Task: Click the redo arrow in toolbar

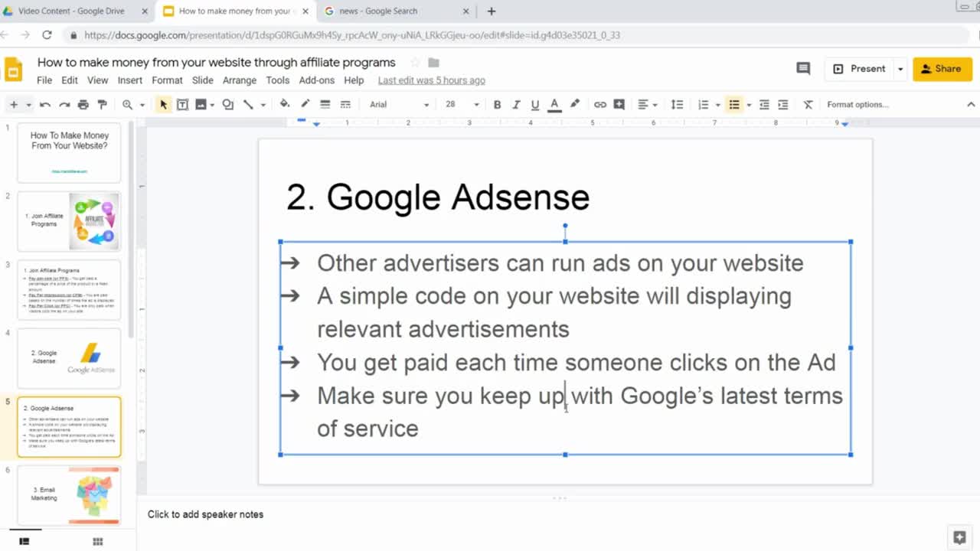Action: coord(64,105)
